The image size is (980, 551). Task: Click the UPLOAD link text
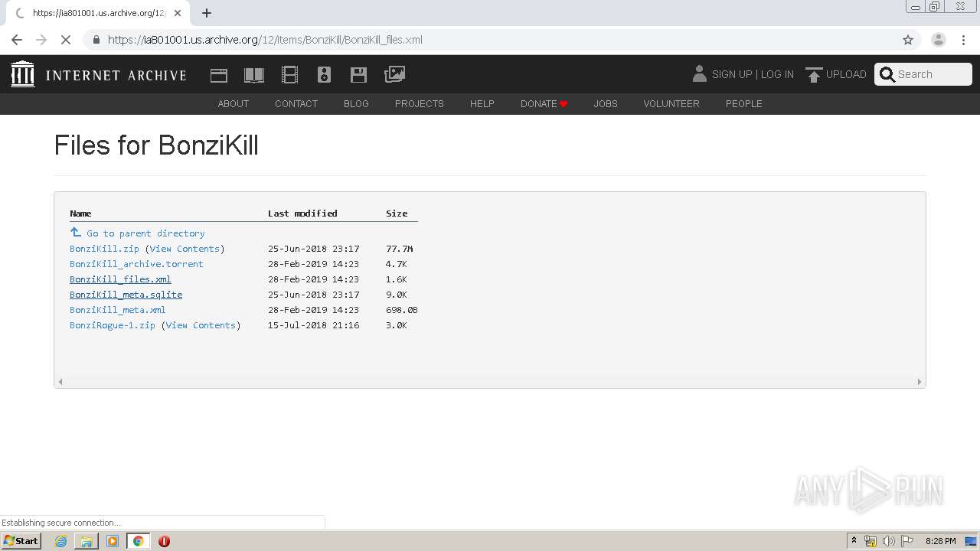click(846, 74)
